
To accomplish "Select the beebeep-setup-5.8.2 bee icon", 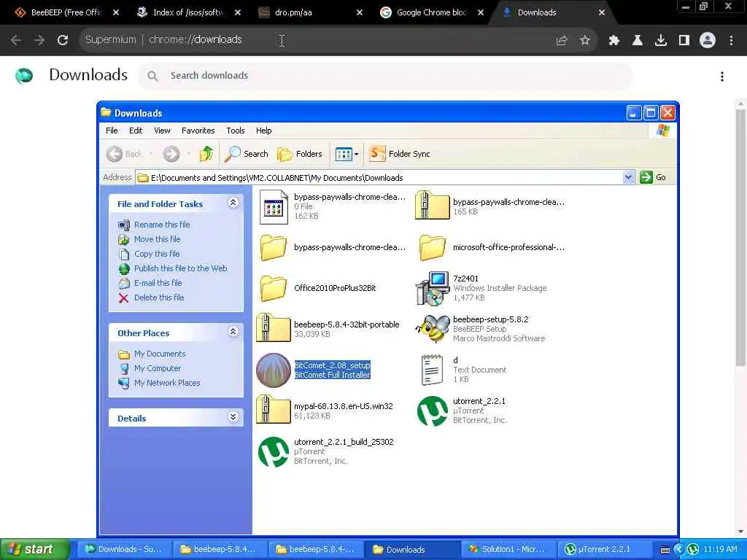I will 433,329.
